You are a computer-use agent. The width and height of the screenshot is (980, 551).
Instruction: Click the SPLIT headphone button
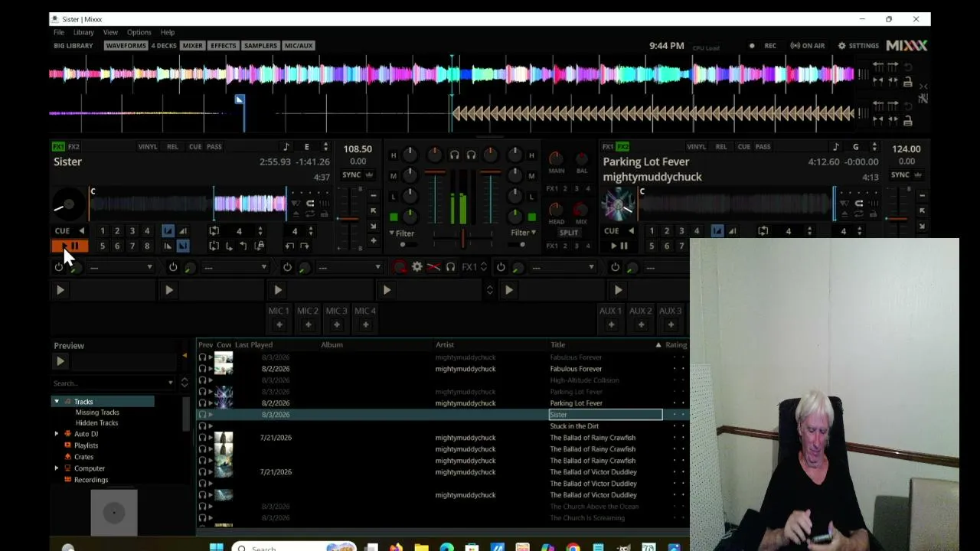[569, 233]
